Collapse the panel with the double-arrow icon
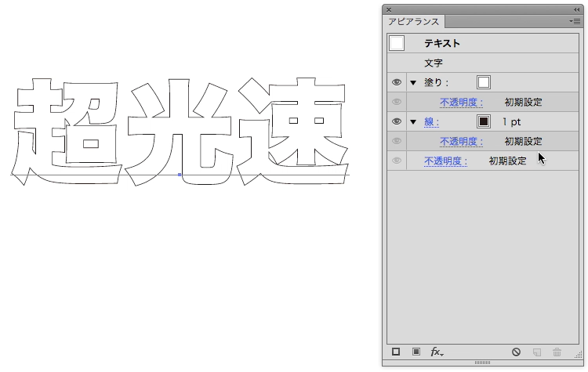 point(576,9)
